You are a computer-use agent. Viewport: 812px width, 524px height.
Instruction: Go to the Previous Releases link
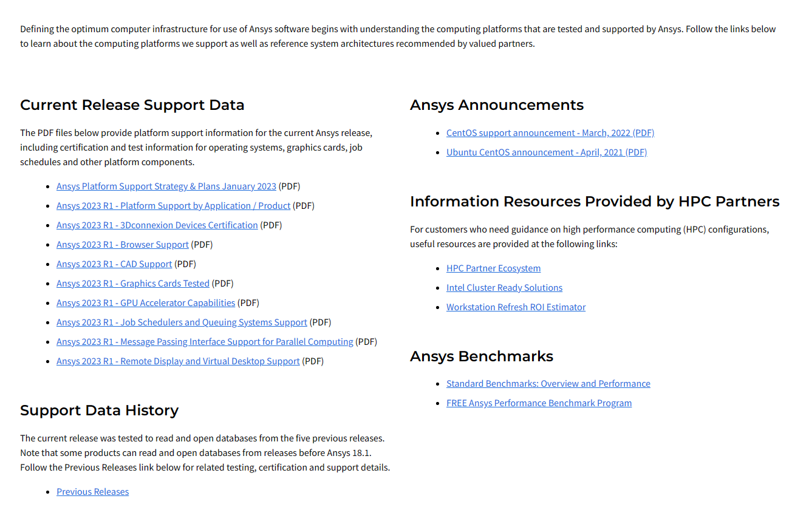click(93, 492)
